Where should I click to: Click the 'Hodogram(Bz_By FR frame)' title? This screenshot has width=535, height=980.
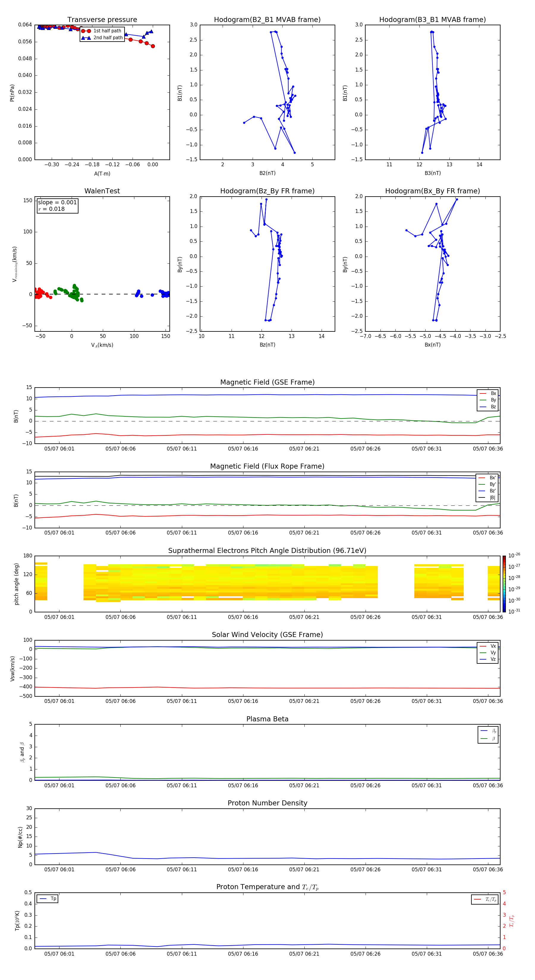coord(267,191)
